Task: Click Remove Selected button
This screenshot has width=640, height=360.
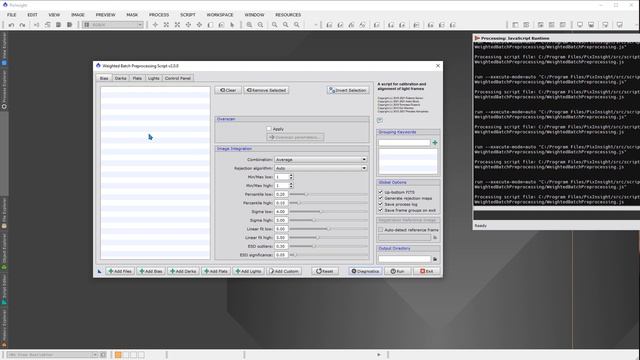Action: [x=267, y=90]
